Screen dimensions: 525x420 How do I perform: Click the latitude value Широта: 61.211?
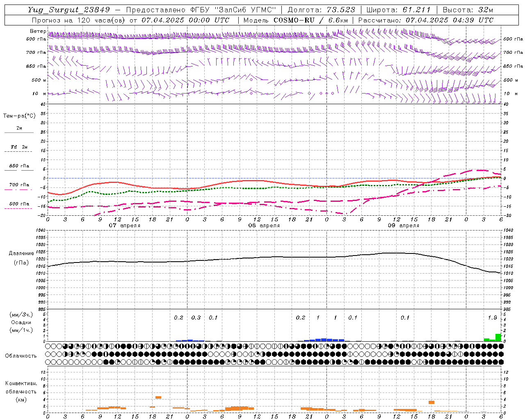(398, 10)
